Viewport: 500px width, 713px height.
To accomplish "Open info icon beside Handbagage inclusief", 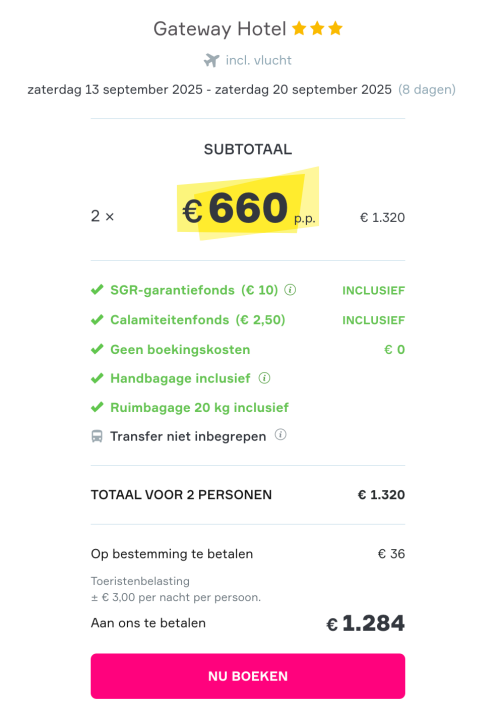I will click(x=265, y=378).
